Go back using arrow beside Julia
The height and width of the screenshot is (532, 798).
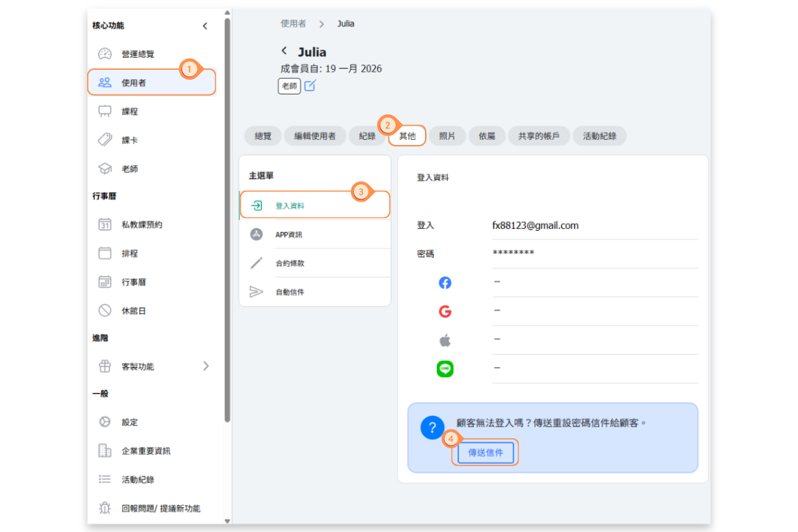coord(285,51)
